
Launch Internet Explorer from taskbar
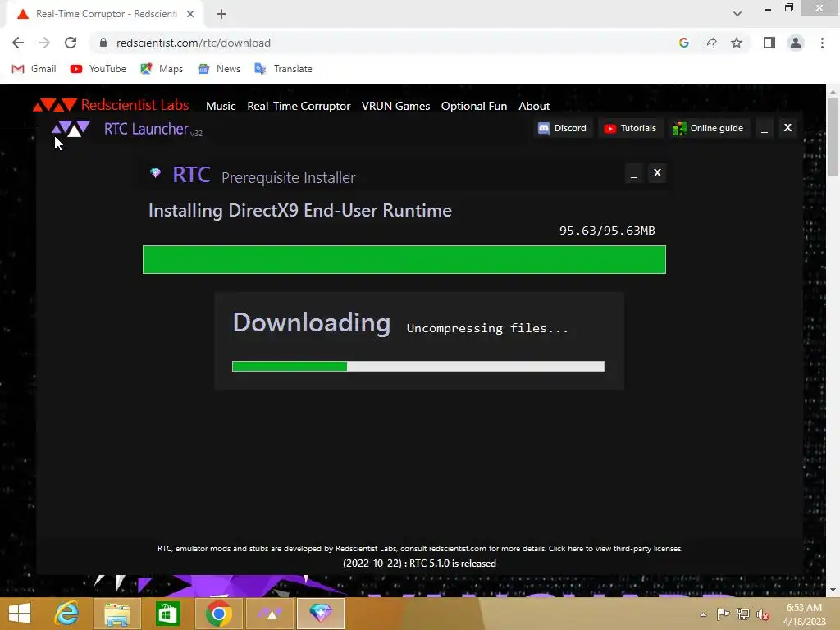pos(66,614)
